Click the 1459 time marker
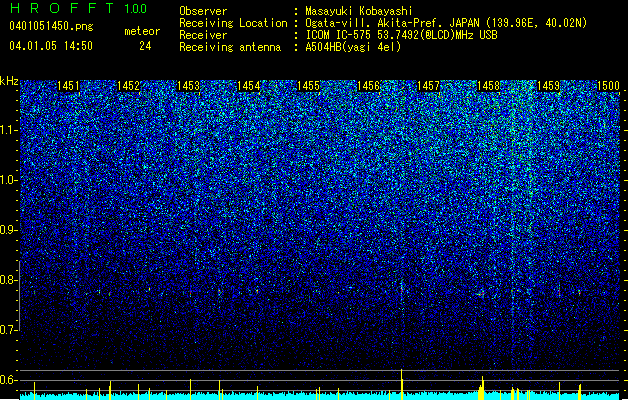This screenshot has height=400, width=629. click(x=548, y=86)
